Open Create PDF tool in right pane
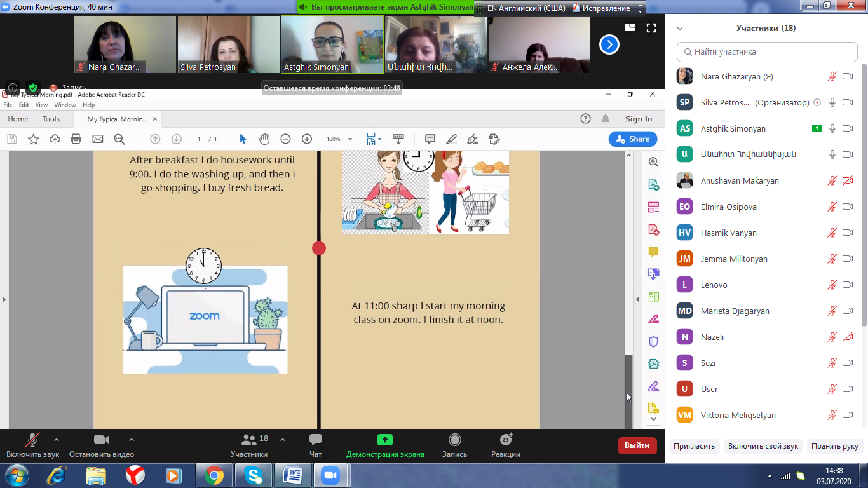 (653, 229)
